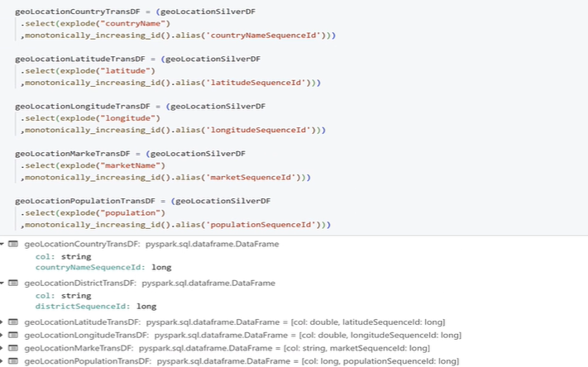Click table icon beside geoLocationDistrictTransDF
588x367 pixels.
tap(13, 283)
